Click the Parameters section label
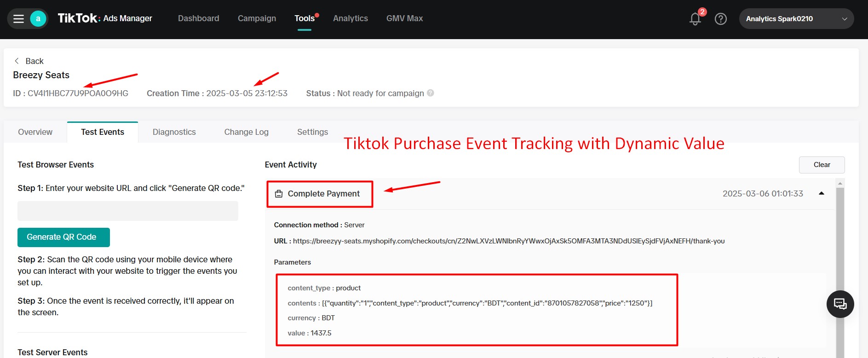 pyautogui.click(x=293, y=262)
